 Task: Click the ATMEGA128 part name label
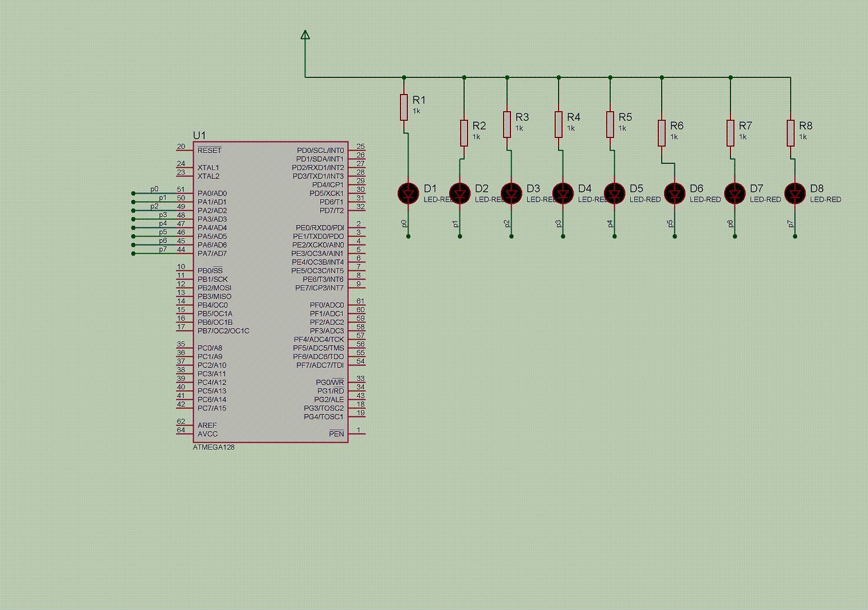click(x=214, y=447)
